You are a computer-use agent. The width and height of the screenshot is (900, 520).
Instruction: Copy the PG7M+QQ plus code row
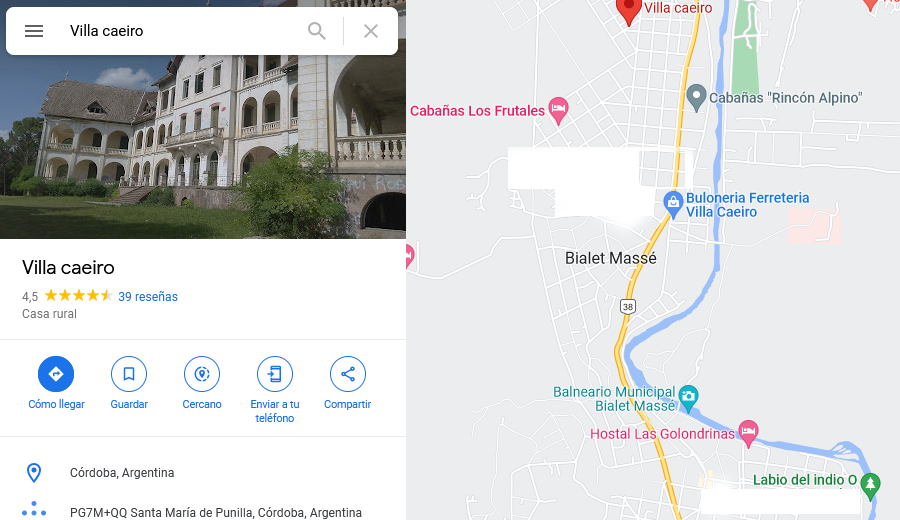pos(203,511)
